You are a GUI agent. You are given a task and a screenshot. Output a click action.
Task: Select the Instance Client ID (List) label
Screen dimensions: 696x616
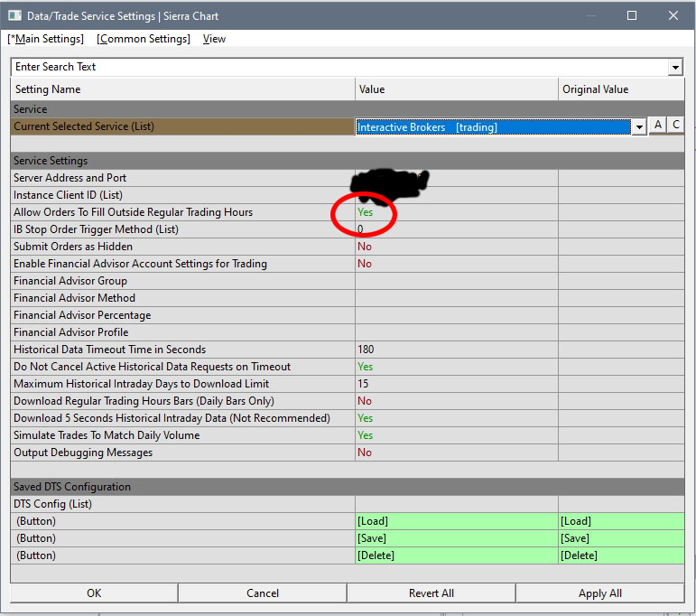click(x=68, y=195)
